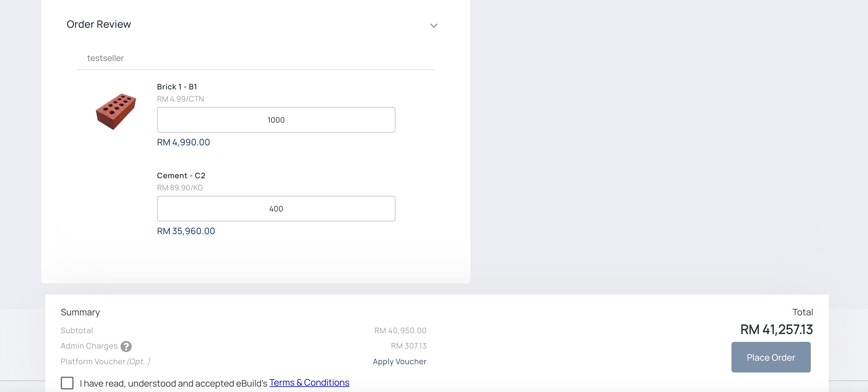Screen dimensions: 868x392
Task: Click the Cement - C2 product name
Action: (181, 175)
